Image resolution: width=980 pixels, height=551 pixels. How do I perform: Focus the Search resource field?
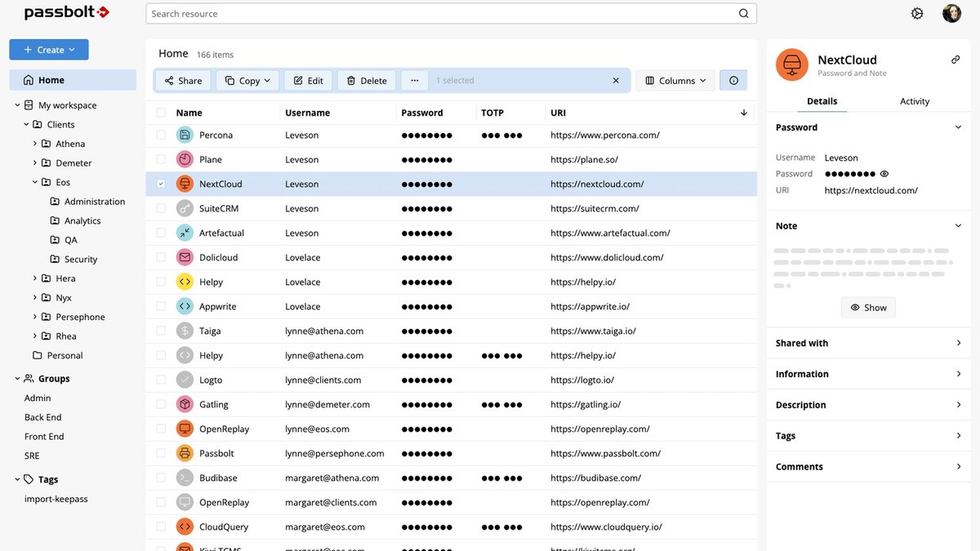[x=451, y=14]
